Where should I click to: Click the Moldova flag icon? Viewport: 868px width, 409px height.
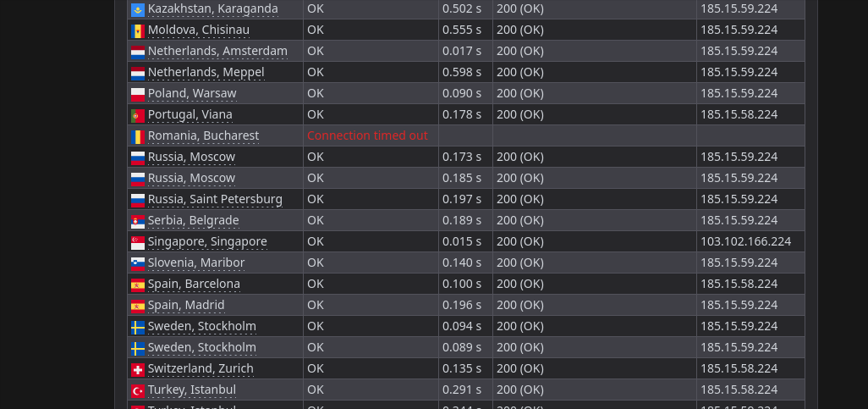pyautogui.click(x=137, y=30)
